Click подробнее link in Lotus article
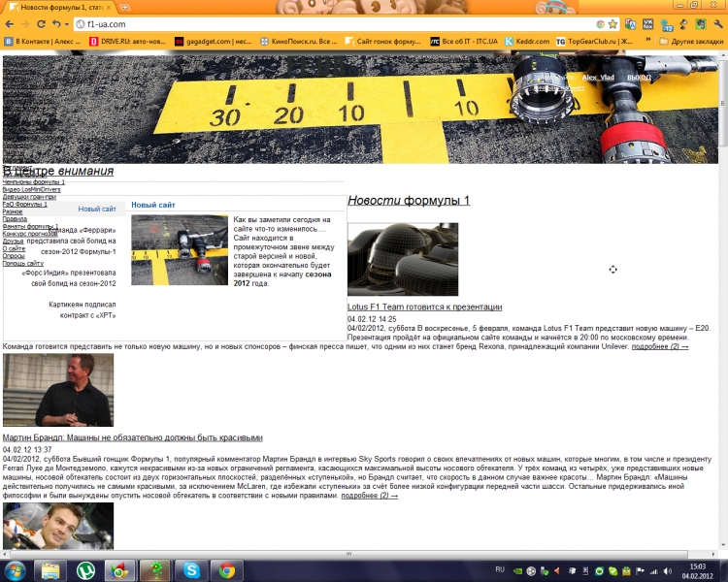This screenshot has height=582, width=728. (660, 346)
